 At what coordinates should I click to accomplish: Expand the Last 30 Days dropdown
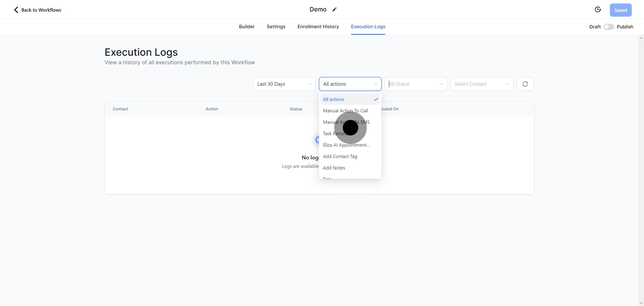pos(284,84)
